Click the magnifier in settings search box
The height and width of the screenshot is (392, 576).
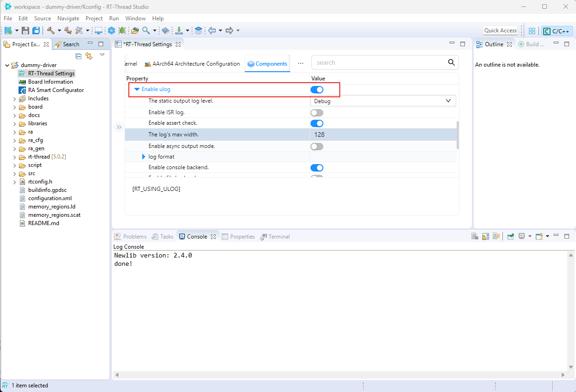(451, 62)
